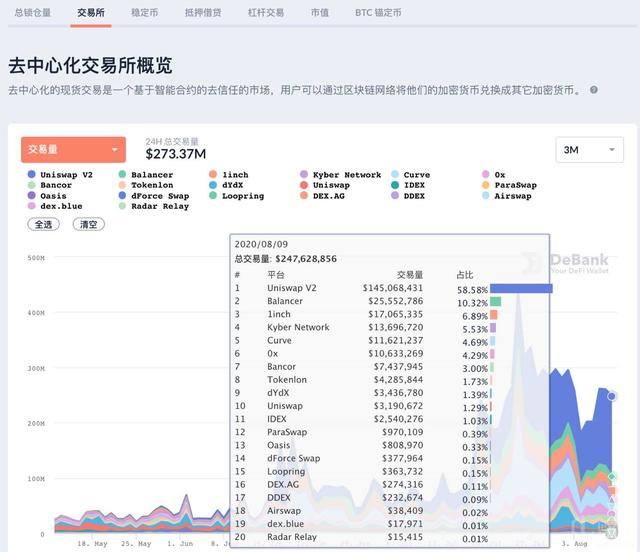The height and width of the screenshot is (552, 640).
Task: Toggle the dYdX legend series
Action: tap(226, 185)
